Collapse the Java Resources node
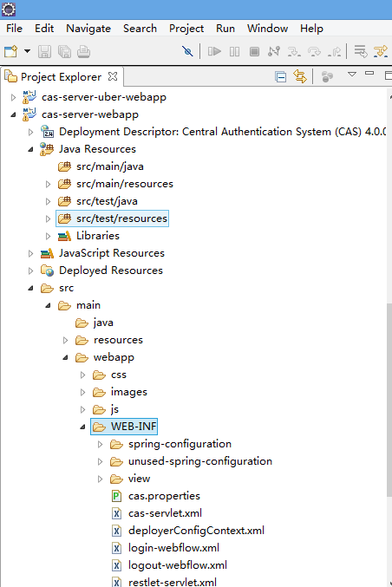 click(30, 149)
